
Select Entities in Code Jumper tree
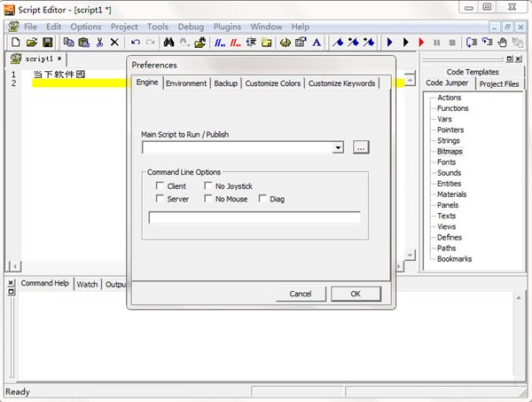point(450,184)
